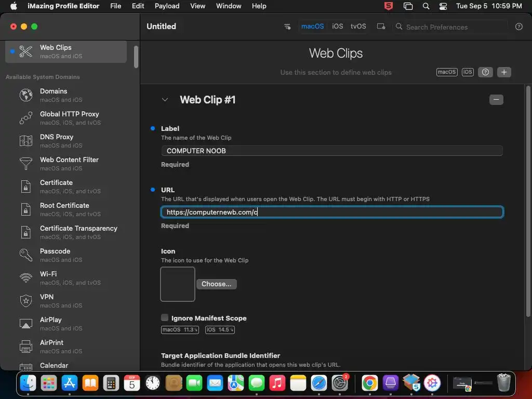Toggle the iOS platform filter
The image size is (532, 399).
click(337, 26)
